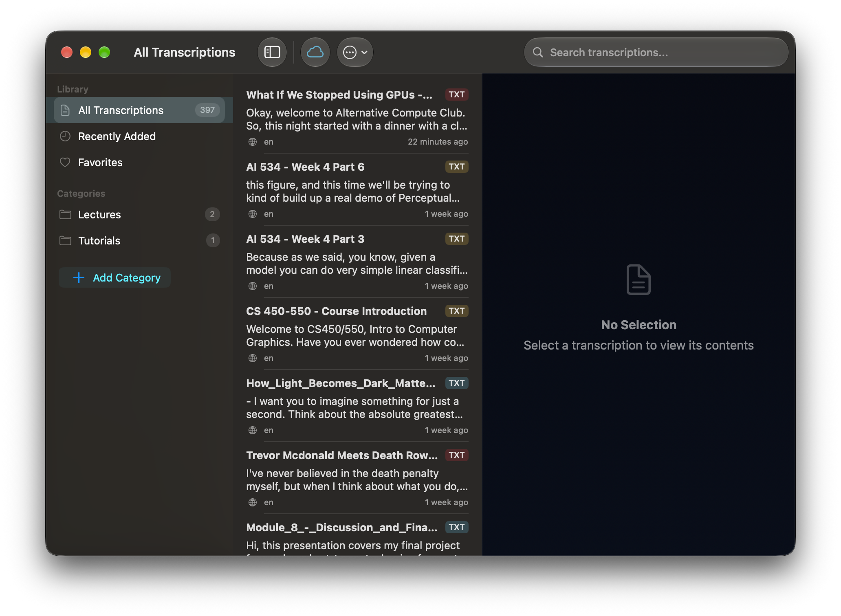Click the document icon beside All Transcriptions

coord(65,110)
